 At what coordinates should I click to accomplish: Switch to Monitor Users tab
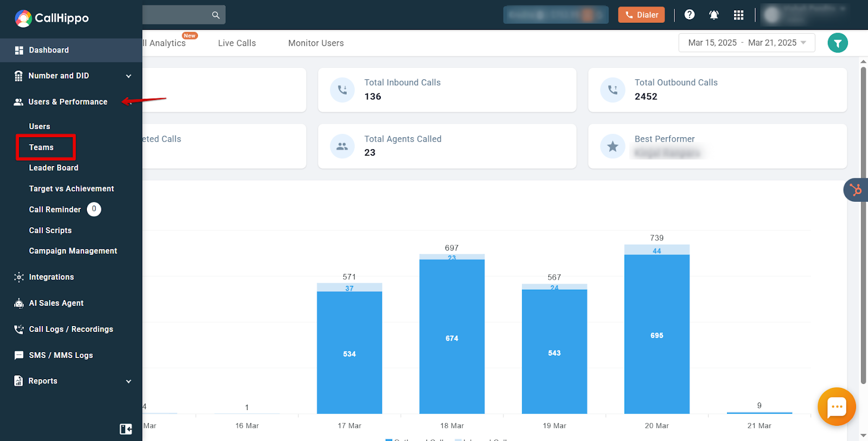316,43
